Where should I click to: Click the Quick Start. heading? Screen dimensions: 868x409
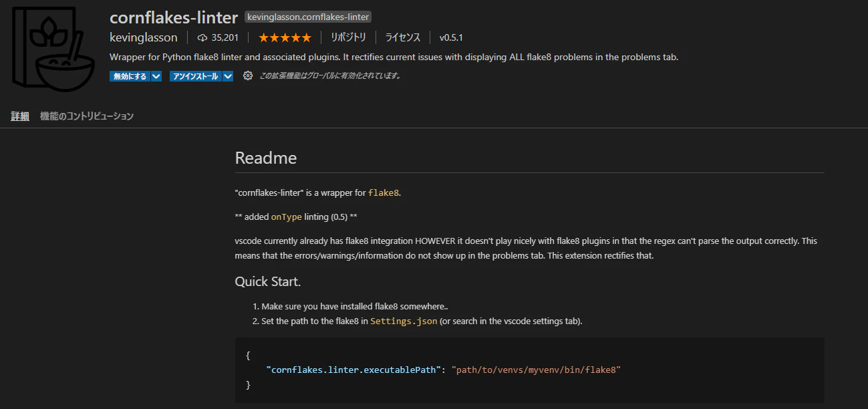point(268,281)
